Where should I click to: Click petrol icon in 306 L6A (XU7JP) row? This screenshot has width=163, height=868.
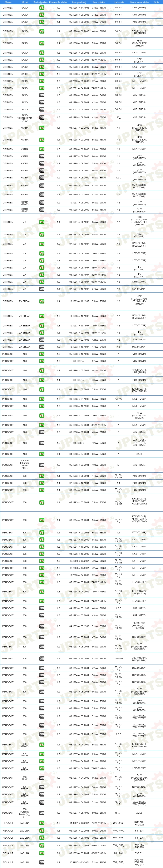(x=42, y=592)
